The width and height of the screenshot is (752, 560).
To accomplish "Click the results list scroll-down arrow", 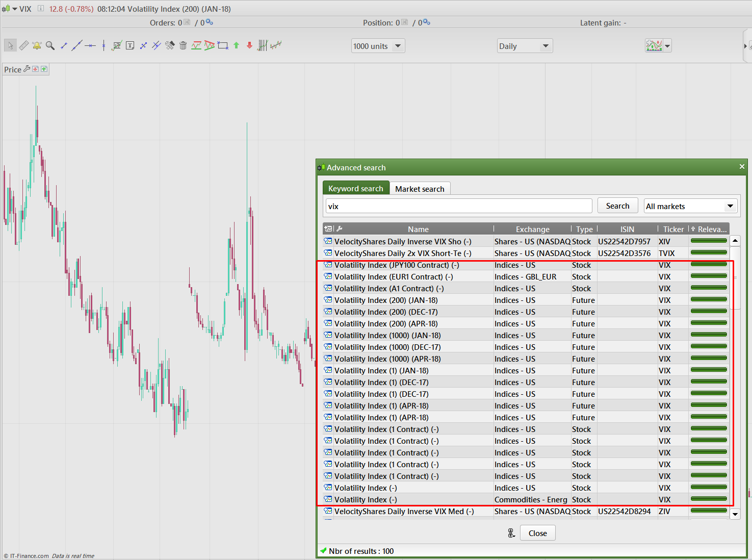I will pos(735,514).
